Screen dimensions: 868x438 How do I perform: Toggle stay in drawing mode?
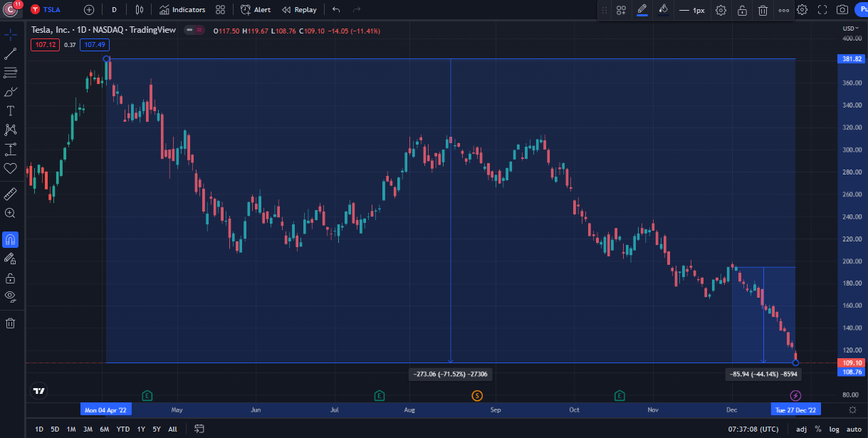click(x=11, y=259)
